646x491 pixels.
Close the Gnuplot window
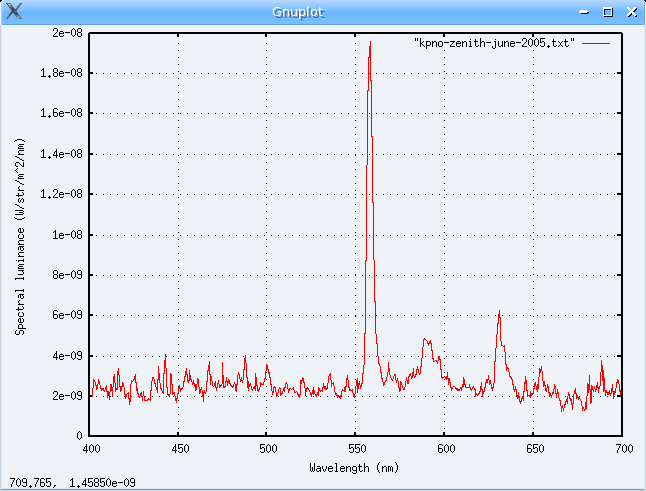coord(629,12)
